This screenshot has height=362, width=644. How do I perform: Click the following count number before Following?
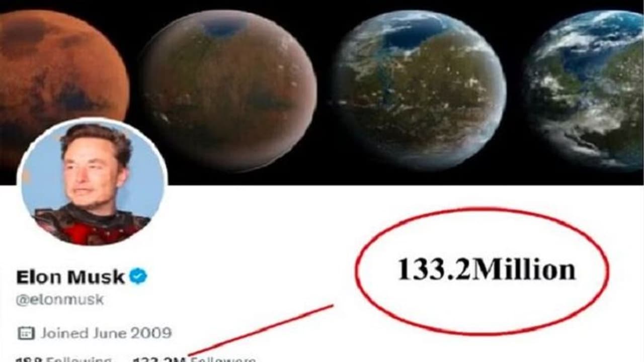(x=30, y=359)
